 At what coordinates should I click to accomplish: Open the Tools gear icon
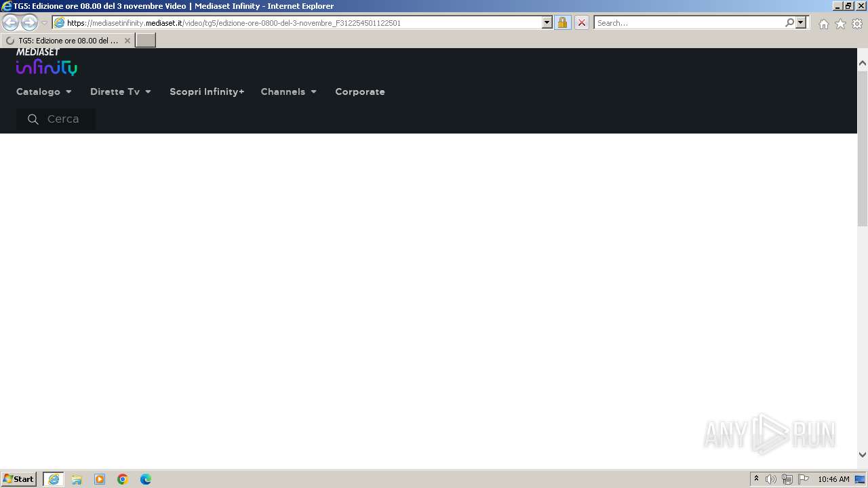[857, 24]
